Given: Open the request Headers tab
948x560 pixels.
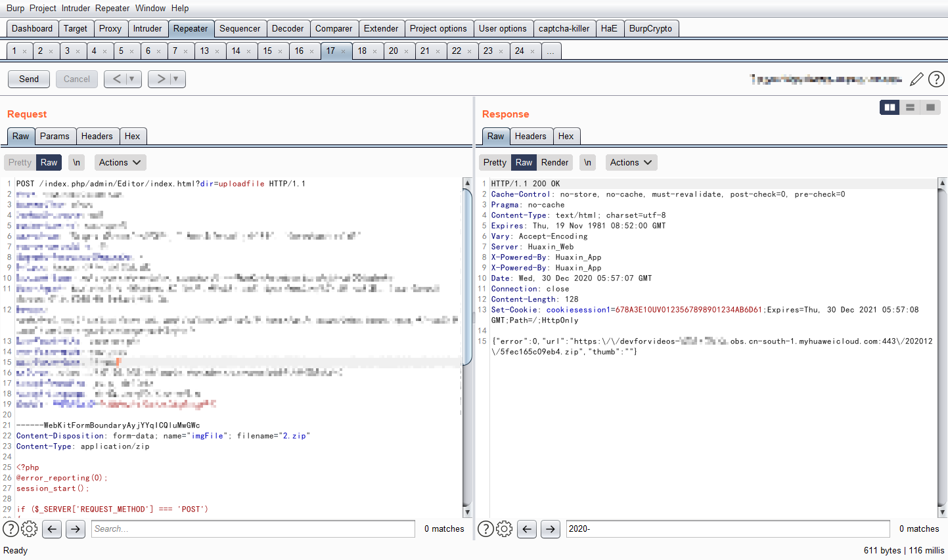Looking at the screenshot, I should [x=97, y=136].
